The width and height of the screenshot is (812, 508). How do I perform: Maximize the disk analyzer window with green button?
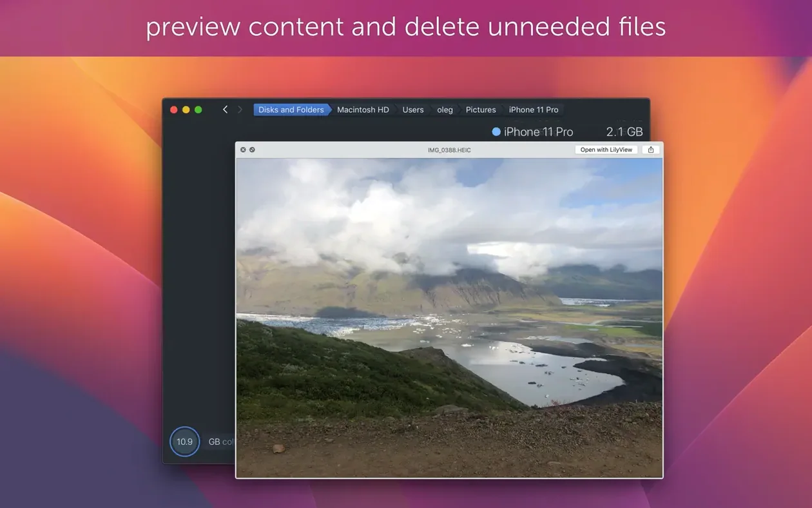tap(198, 110)
